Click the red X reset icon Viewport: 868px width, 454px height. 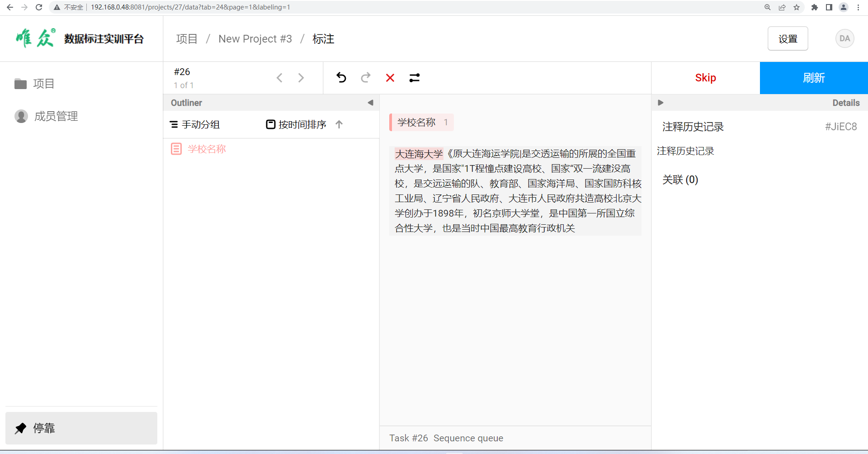click(x=390, y=78)
